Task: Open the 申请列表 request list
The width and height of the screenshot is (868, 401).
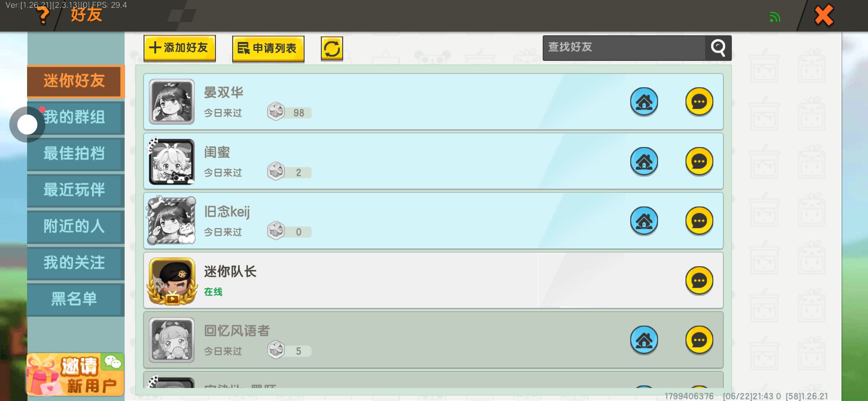Action: point(268,49)
